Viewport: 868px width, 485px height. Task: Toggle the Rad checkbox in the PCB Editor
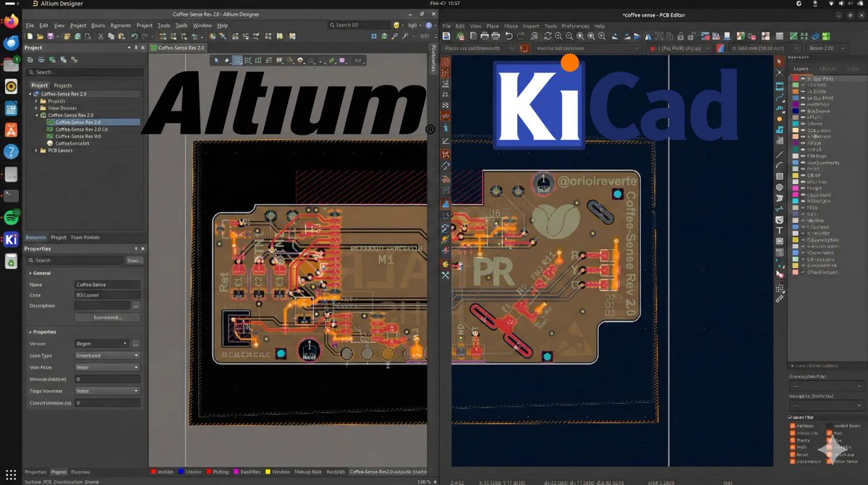(x=829, y=433)
